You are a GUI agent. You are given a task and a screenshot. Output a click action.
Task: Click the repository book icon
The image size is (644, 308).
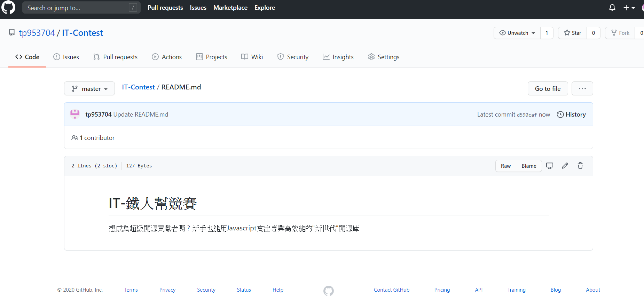click(12, 33)
